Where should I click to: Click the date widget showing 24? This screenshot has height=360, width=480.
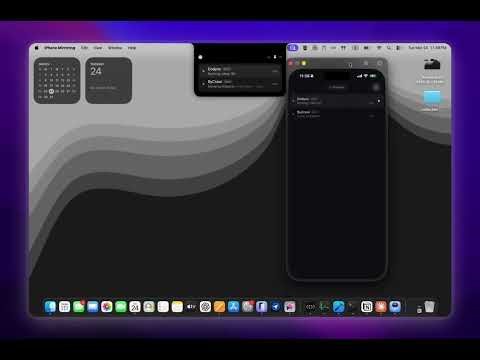coord(109,80)
